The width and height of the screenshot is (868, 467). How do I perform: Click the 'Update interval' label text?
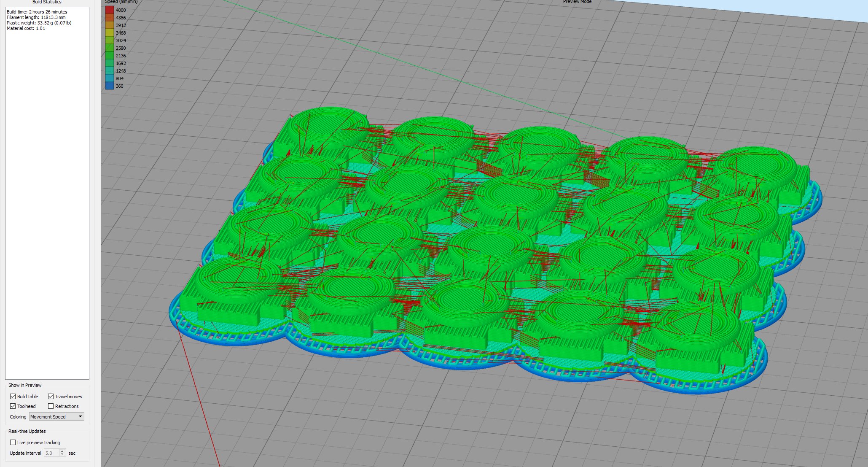[x=25, y=453]
